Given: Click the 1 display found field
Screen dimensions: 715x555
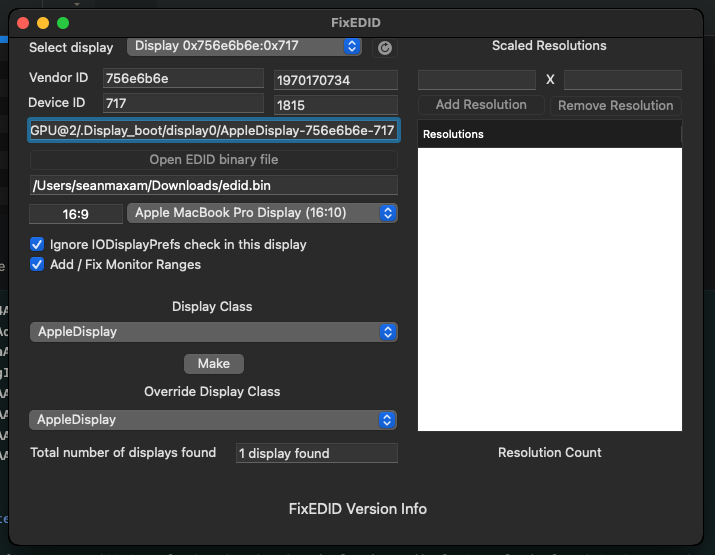Looking at the screenshot, I should pos(317,453).
